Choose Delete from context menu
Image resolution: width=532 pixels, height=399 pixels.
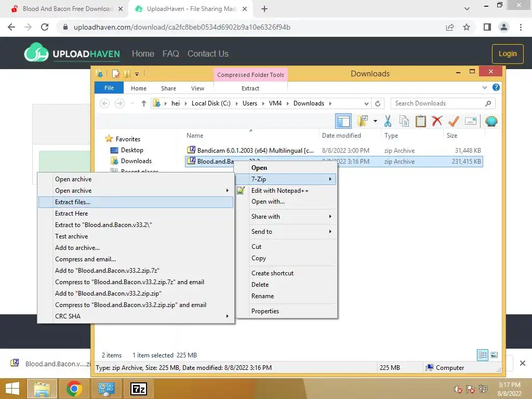[x=286, y=285]
